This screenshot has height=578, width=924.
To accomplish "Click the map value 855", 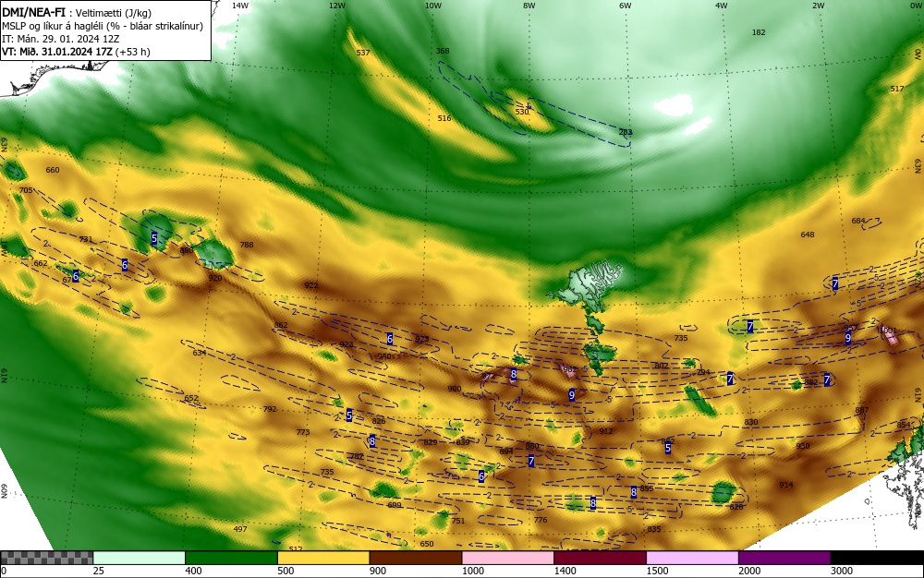I will (x=647, y=488).
